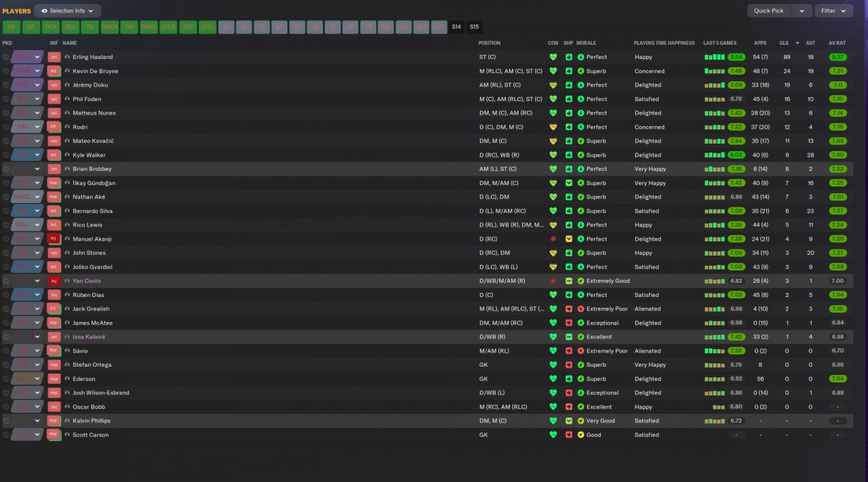
Task: Open the Selection Info dropdown
Action: coord(68,11)
